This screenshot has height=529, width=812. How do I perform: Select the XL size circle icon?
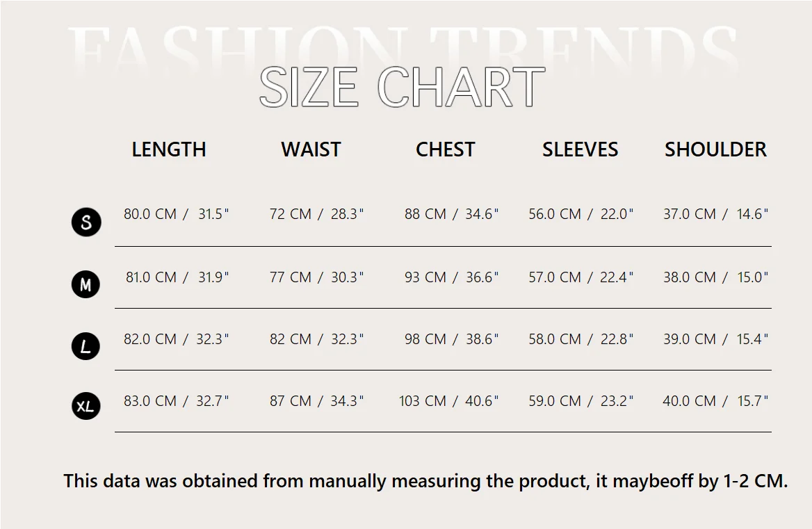(86, 406)
